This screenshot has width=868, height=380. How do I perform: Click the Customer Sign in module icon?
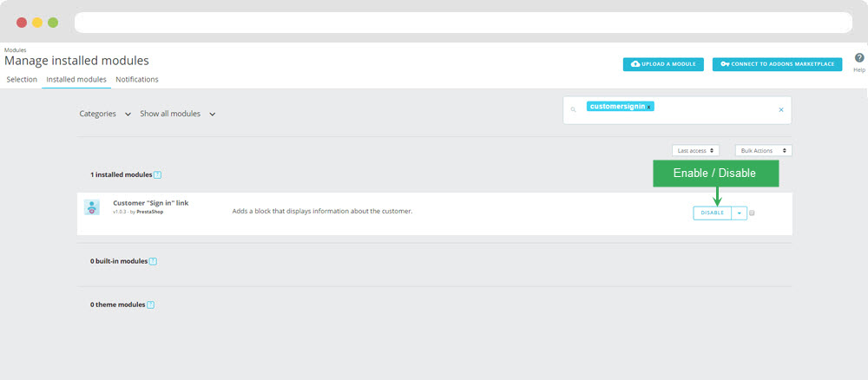pyautogui.click(x=91, y=207)
